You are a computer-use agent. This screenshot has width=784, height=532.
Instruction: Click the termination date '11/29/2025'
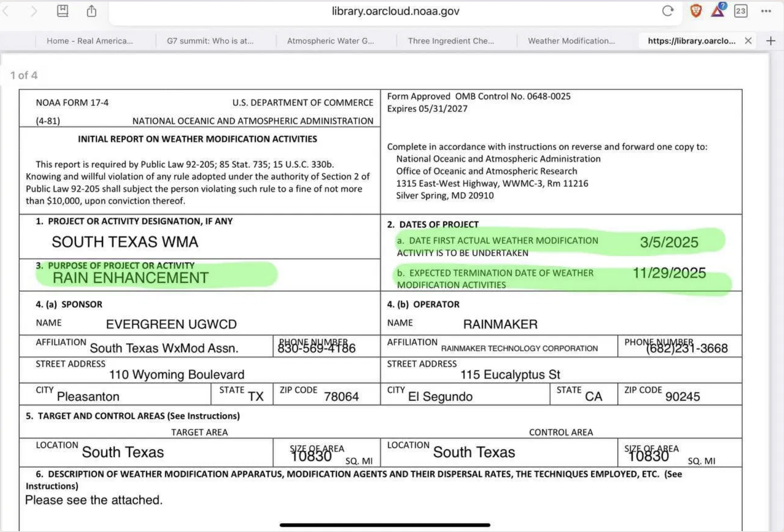point(669,273)
